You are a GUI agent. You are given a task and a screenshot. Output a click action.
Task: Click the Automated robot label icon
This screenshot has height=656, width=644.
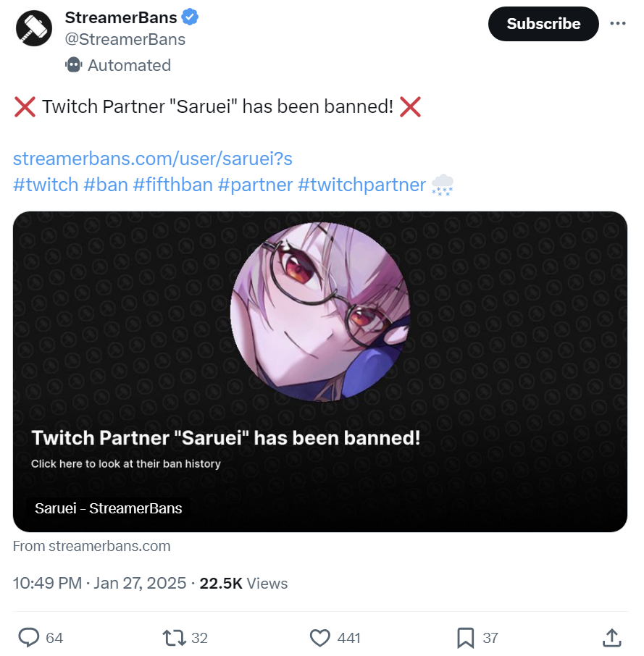pyautogui.click(x=73, y=65)
